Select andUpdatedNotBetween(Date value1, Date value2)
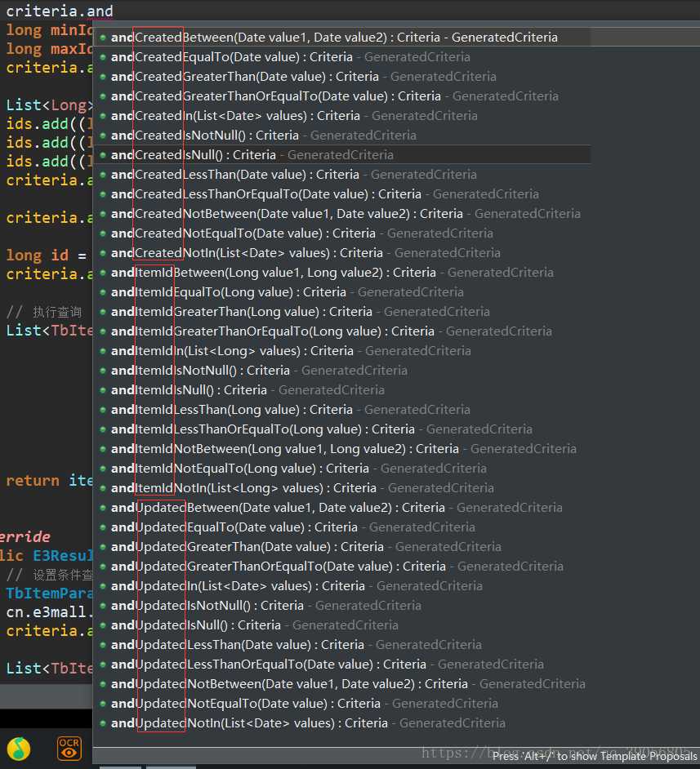This screenshot has height=769, width=700. click(341, 685)
